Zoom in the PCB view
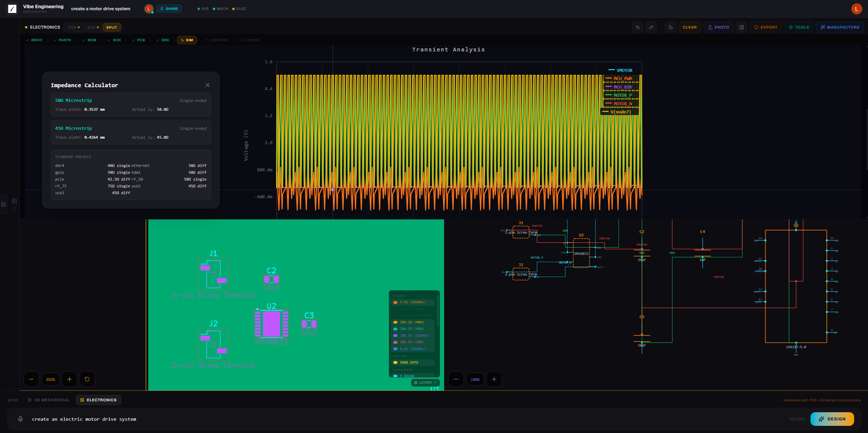868x433 pixels. pos(70,379)
